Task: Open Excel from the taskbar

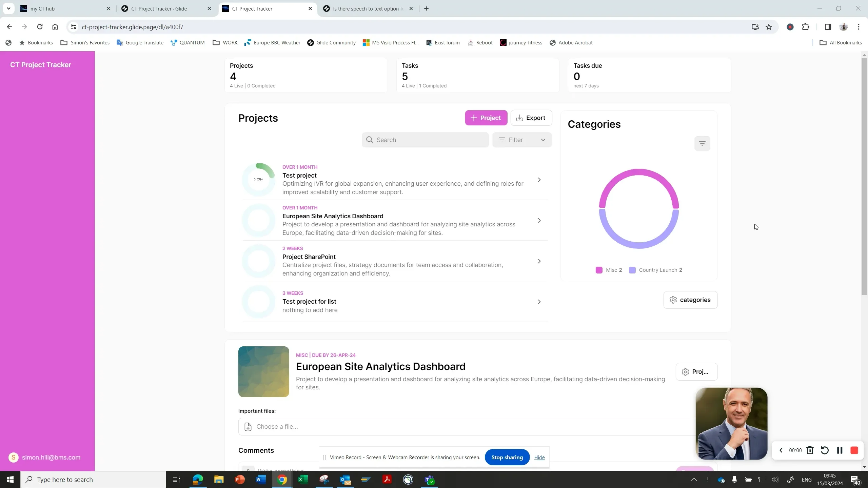Action: [302, 480]
